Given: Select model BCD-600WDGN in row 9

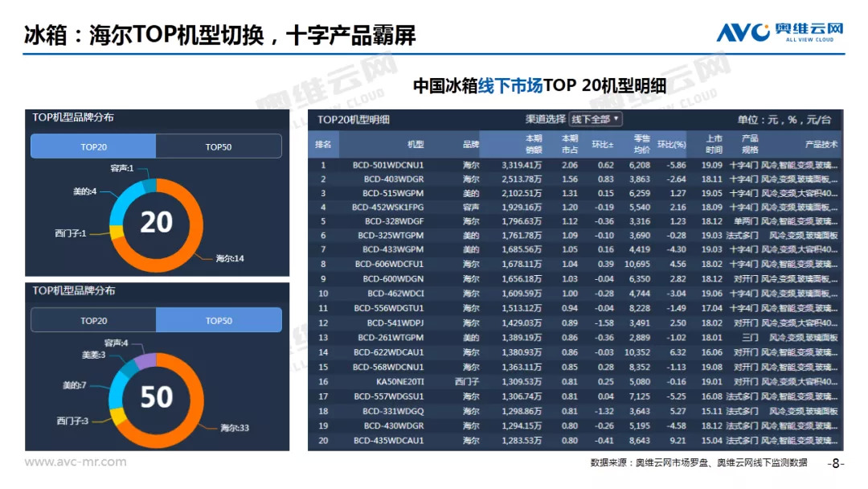Looking at the screenshot, I should click(x=393, y=278).
